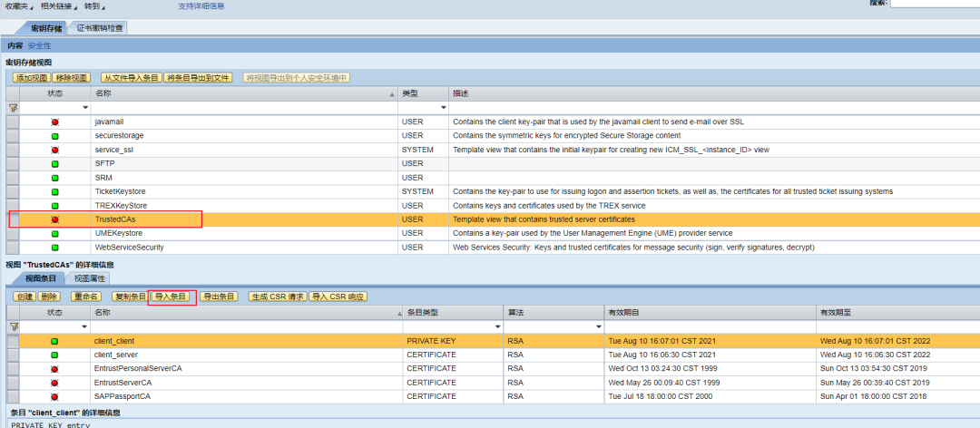Click green status icon of client_client entry

pos(55,341)
